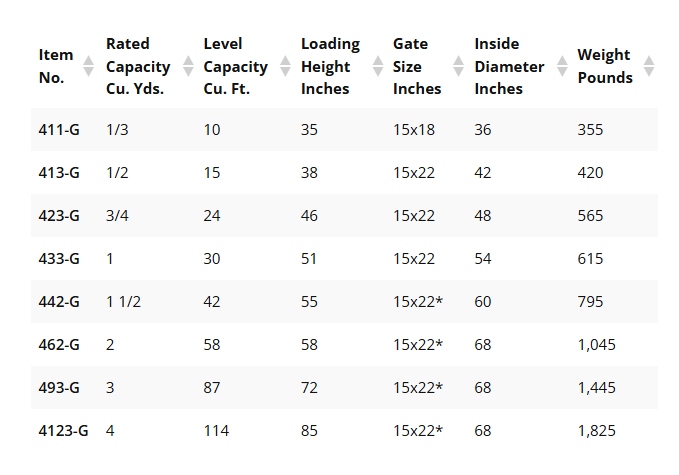Viewport: 679px width, 475px height.
Task: Sort table by Item No. arrows
Action: click(88, 66)
